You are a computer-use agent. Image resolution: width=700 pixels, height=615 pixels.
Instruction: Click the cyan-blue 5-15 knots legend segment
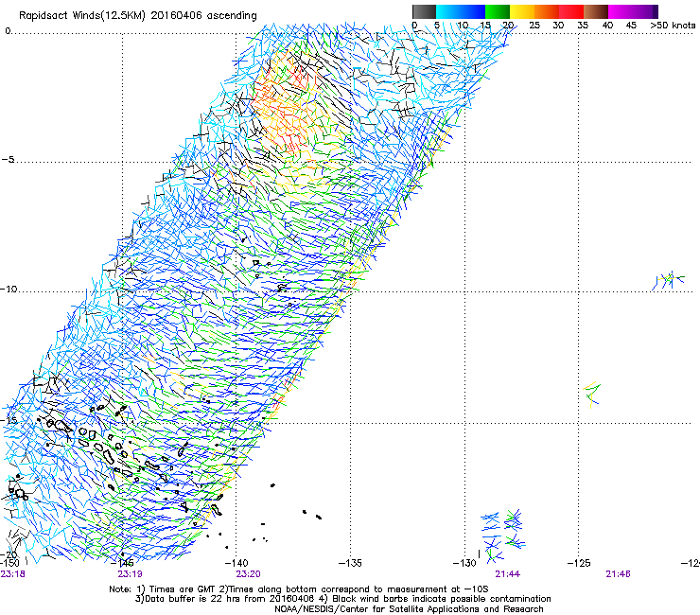pyautogui.click(x=461, y=11)
